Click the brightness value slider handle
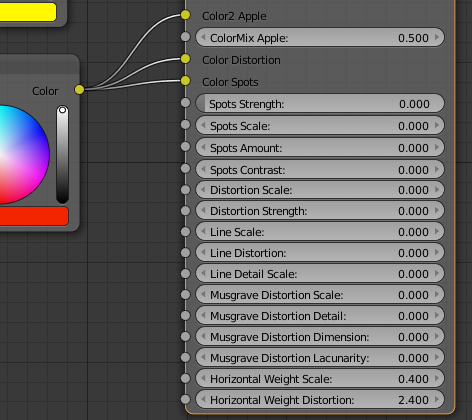 (62, 110)
